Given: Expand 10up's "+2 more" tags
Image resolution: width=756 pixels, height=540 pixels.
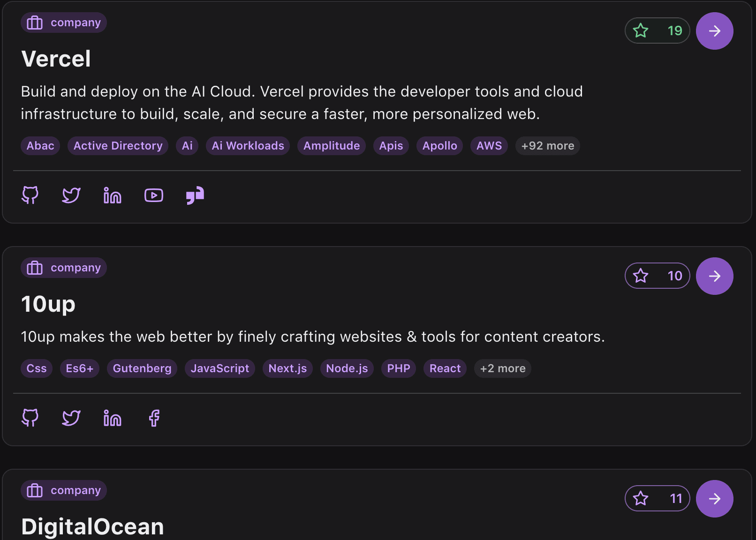Looking at the screenshot, I should [x=502, y=368].
